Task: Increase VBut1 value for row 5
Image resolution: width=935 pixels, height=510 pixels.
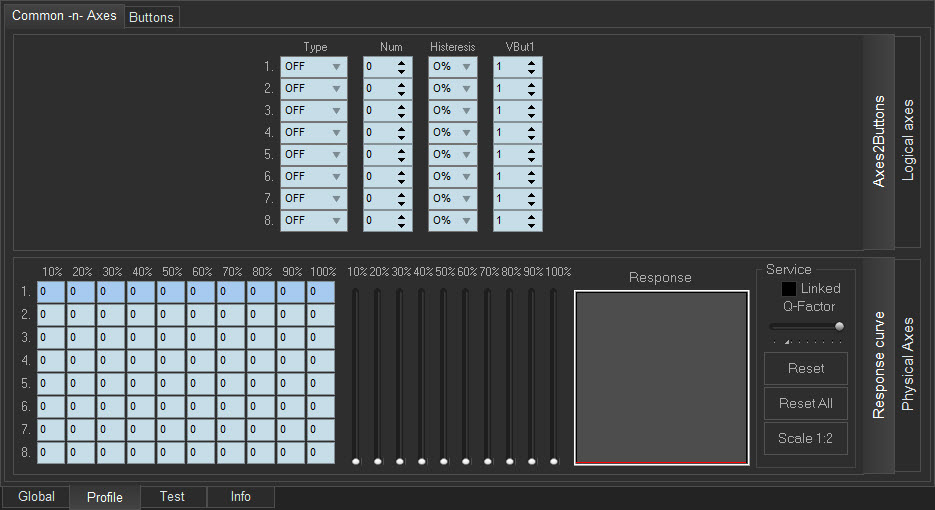Action: tap(531, 150)
